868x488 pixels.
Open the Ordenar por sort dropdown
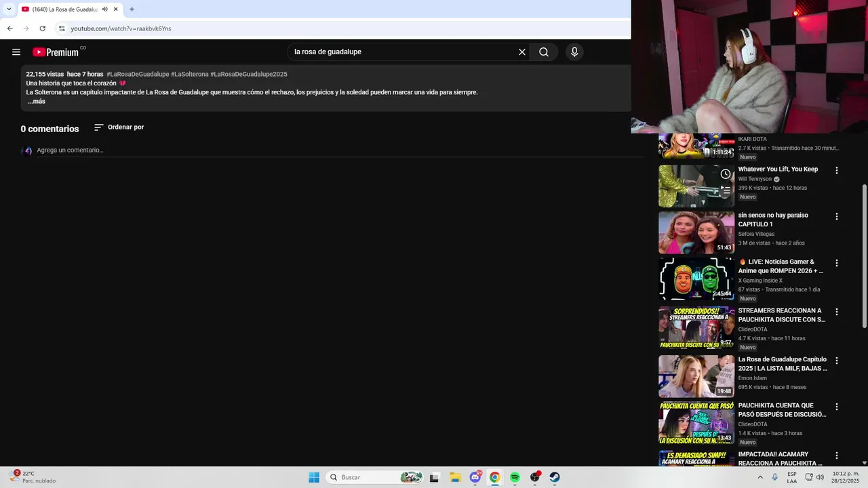[119, 127]
